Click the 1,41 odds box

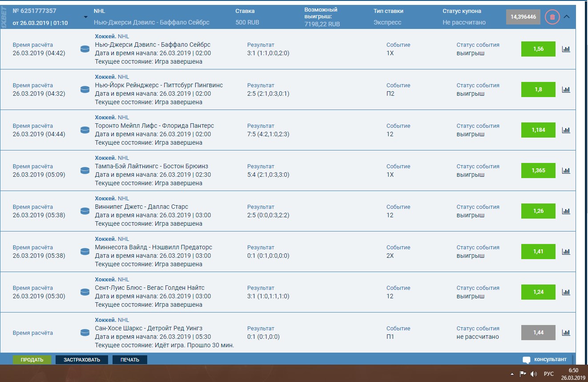click(538, 252)
